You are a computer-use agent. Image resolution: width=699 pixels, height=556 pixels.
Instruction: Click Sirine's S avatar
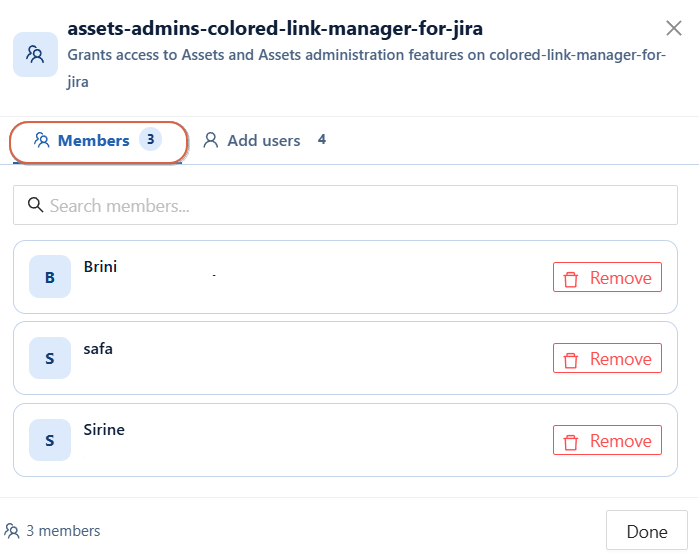coord(50,440)
